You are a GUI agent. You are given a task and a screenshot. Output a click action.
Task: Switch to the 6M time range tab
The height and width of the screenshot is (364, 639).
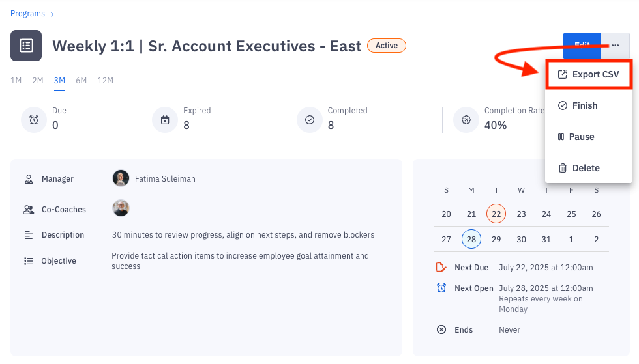click(x=82, y=81)
